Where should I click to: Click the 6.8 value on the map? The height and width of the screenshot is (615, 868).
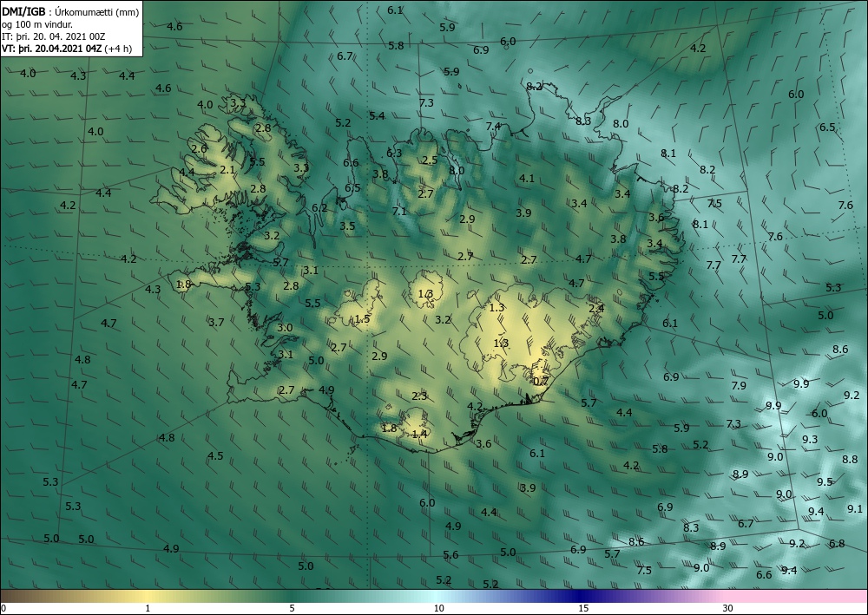837,544
